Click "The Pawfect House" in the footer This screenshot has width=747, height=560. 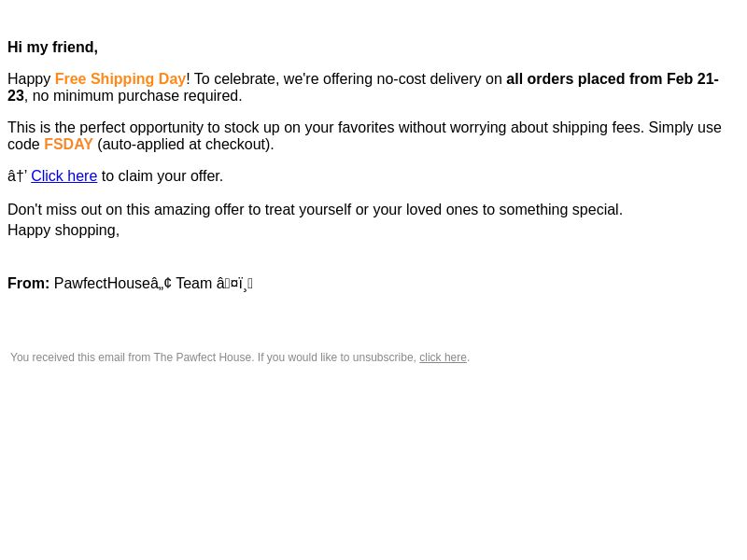[203, 357]
